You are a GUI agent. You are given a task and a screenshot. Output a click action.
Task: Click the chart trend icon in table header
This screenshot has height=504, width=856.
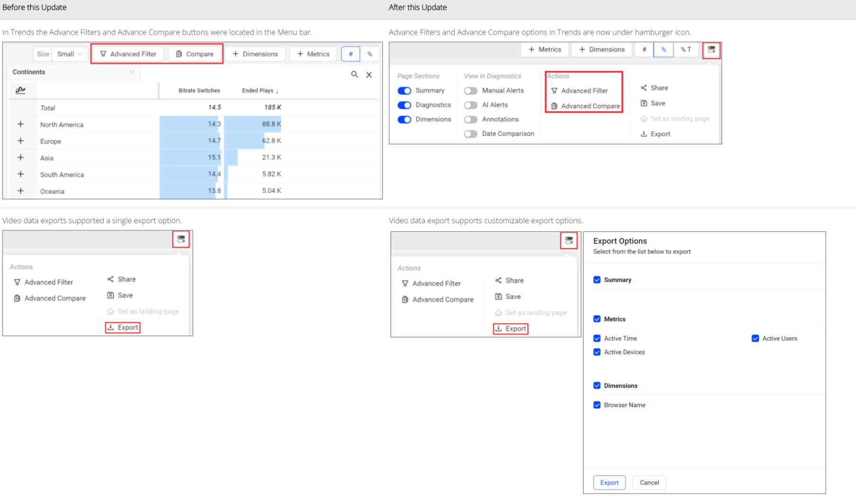(x=20, y=90)
